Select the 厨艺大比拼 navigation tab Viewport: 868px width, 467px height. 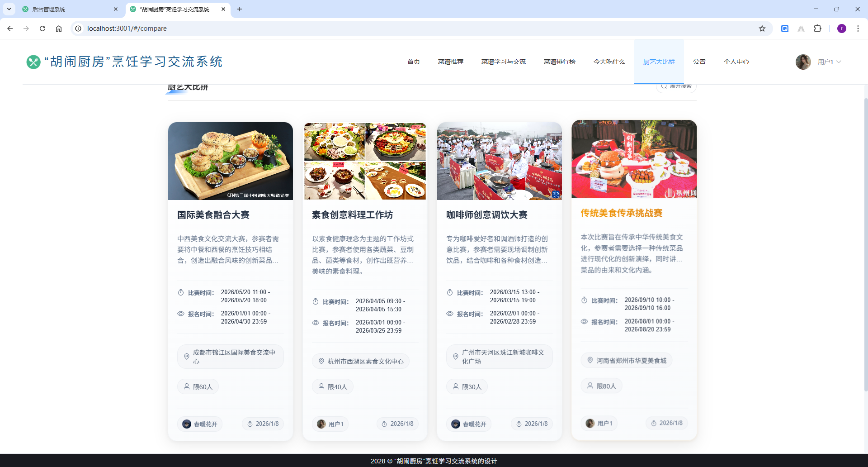click(x=659, y=62)
